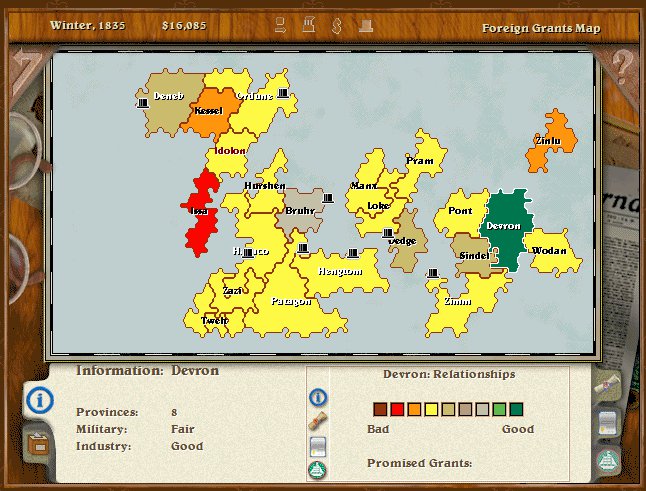Select the large blue info tab at left
Viewport: 646px width, 491px height.
pyautogui.click(x=40, y=400)
